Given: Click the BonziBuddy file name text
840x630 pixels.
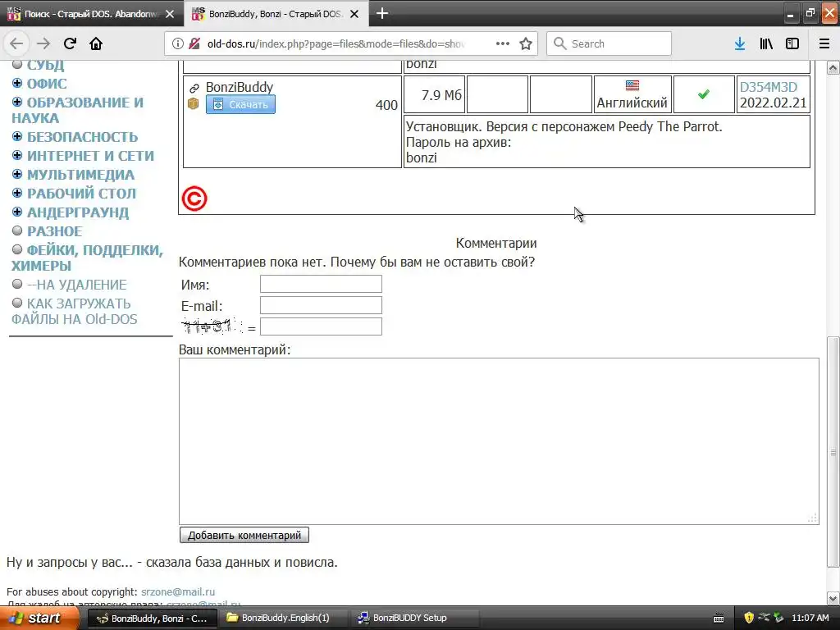Looking at the screenshot, I should 240,87.
